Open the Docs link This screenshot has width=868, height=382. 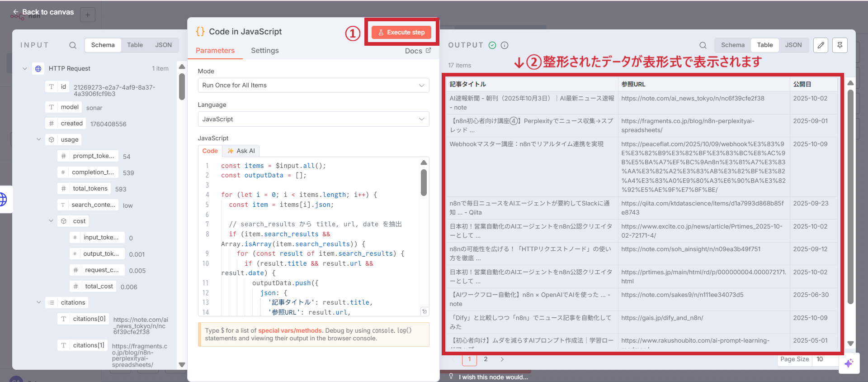tap(418, 51)
